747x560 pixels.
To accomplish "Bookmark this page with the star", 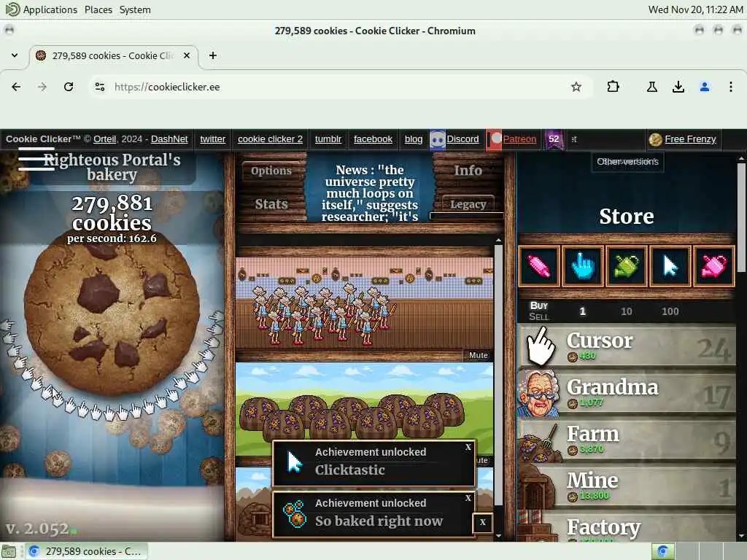I will [576, 87].
